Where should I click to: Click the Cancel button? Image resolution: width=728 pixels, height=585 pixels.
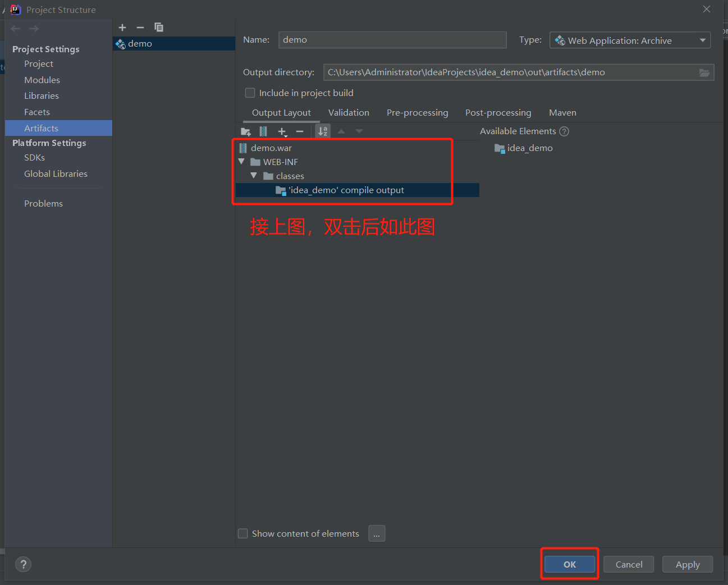coord(629,564)
